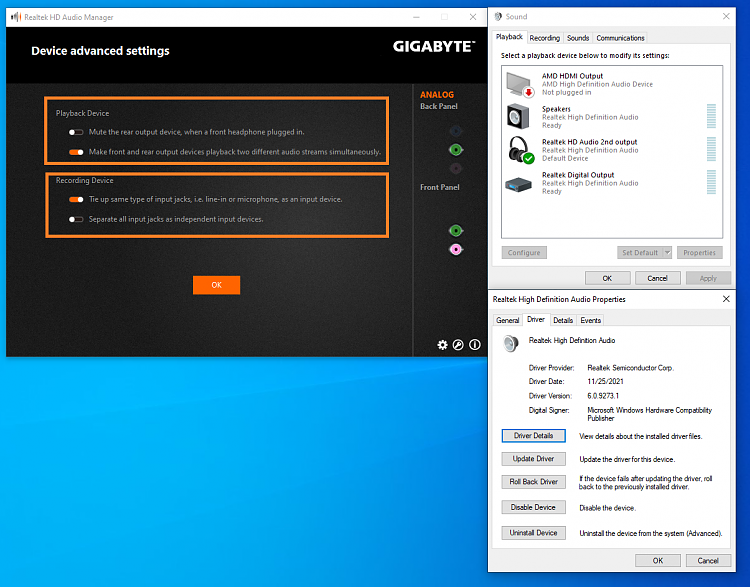The image size is (750, 587).
Task: Click the Update Driver button
Action: pos(533,458)
